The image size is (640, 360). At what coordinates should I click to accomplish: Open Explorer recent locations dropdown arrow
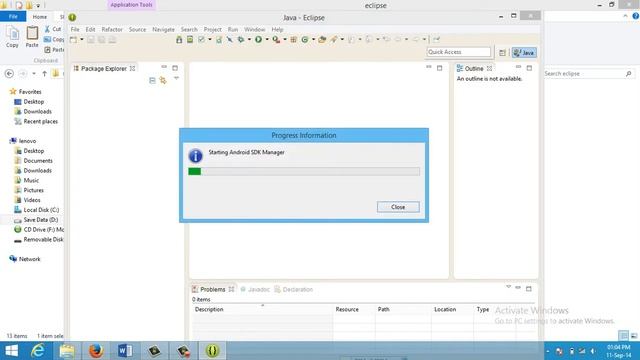point(33,73)
